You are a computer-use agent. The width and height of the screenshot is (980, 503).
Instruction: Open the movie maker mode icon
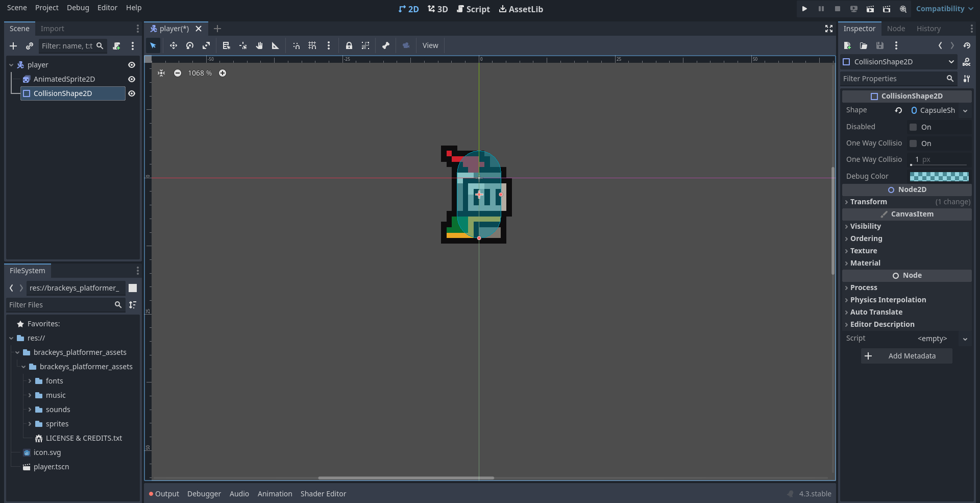pyautogui.click(x=903, y=9)
